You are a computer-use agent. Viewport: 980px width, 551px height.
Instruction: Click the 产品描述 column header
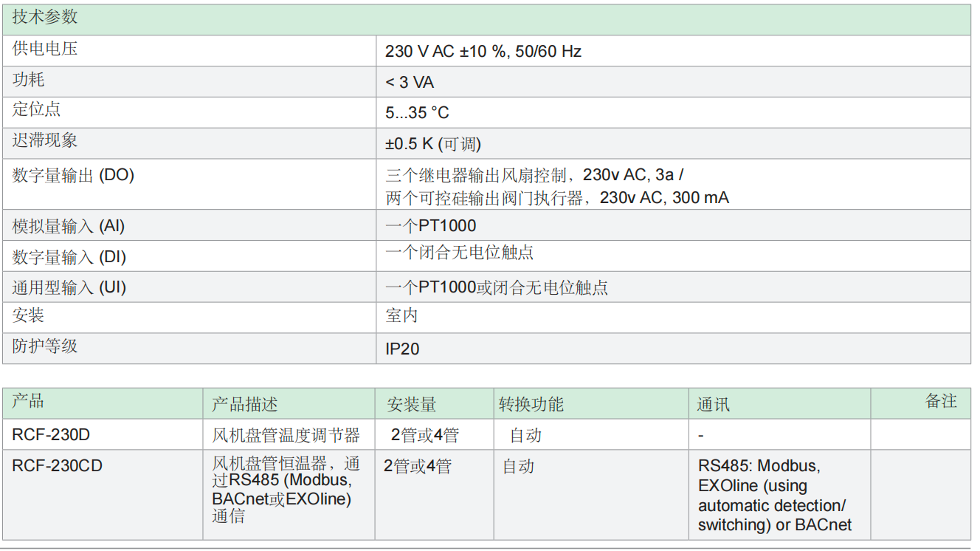[244, 405]
